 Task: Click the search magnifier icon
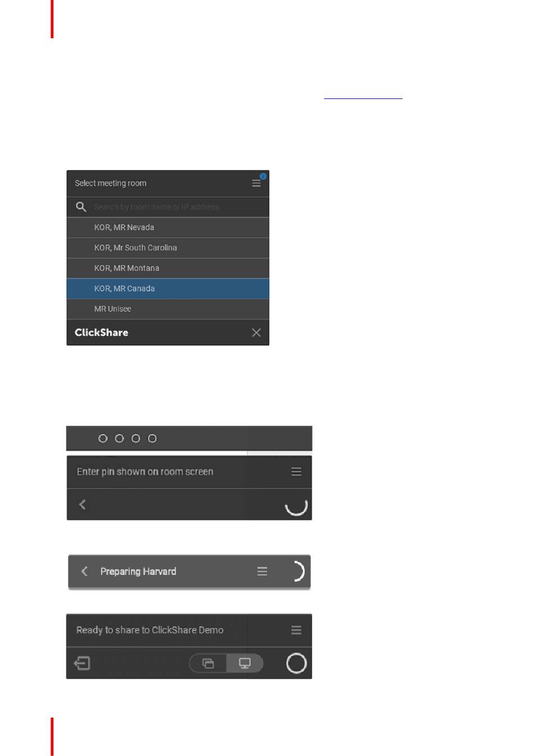[81, 207]
